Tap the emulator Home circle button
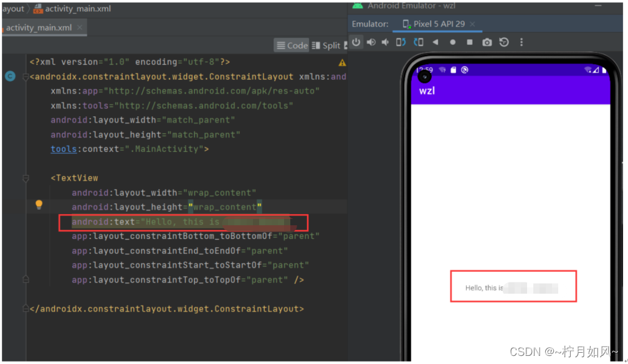628x364 pixels. tap(452, 42)
